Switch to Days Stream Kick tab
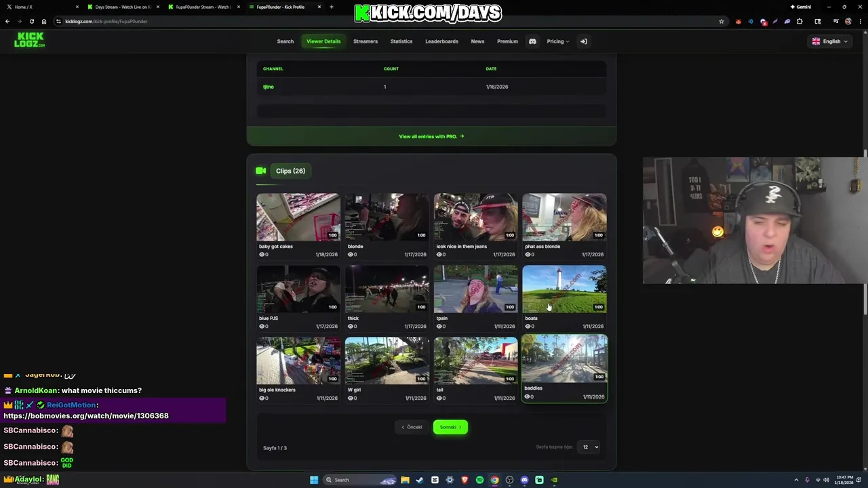 point(122,7)
